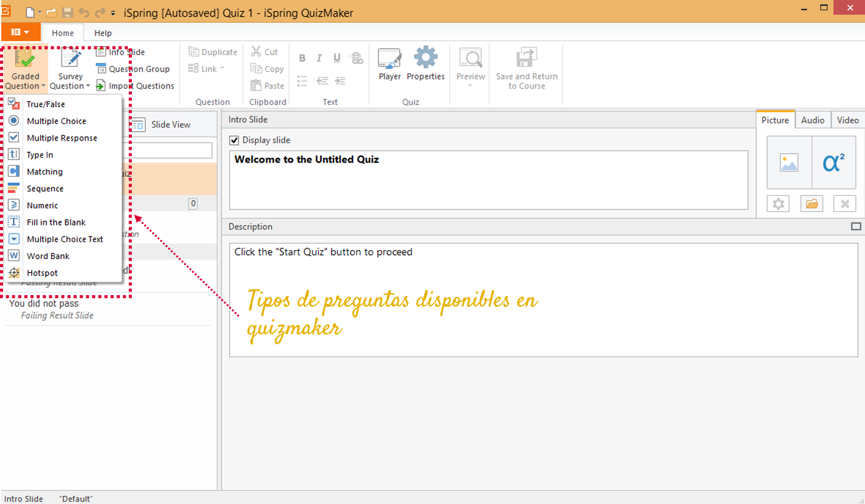Screen dimensions: 865x504
Task: Click the Intro Slide status bar text
Action: click(23, 498)
